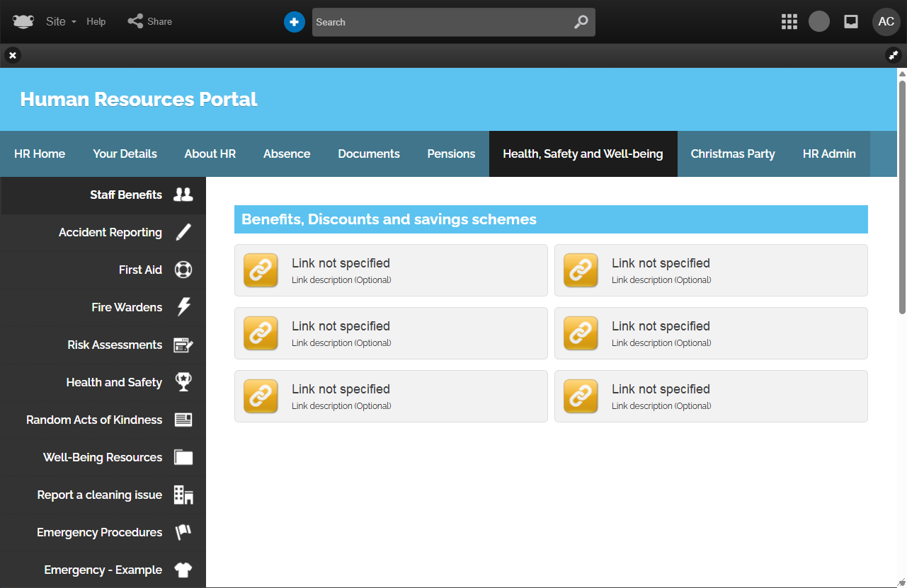Open the inbox tray icon
The width and height of the screenshot is (907, 588).
[851, 22]
